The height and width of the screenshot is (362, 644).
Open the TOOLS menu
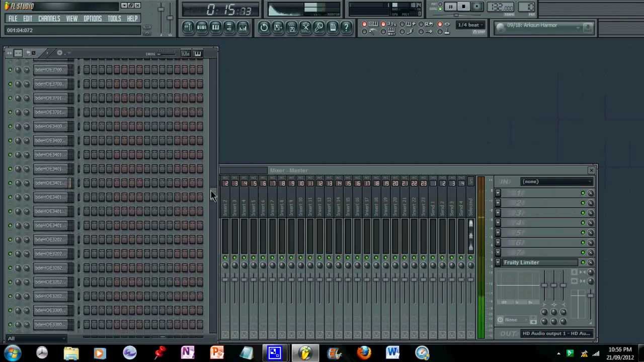[114, 19]
